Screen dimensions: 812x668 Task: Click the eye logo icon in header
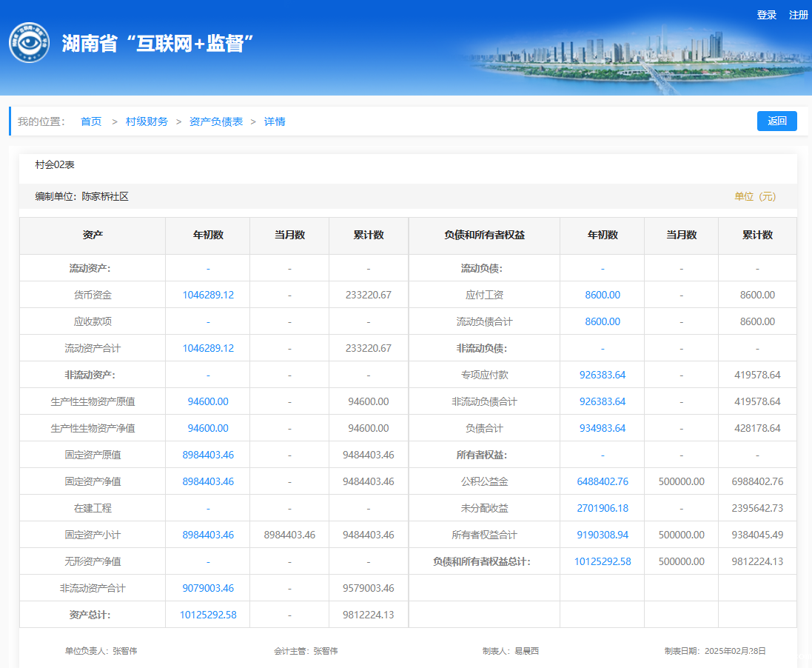tap(29, 43)
